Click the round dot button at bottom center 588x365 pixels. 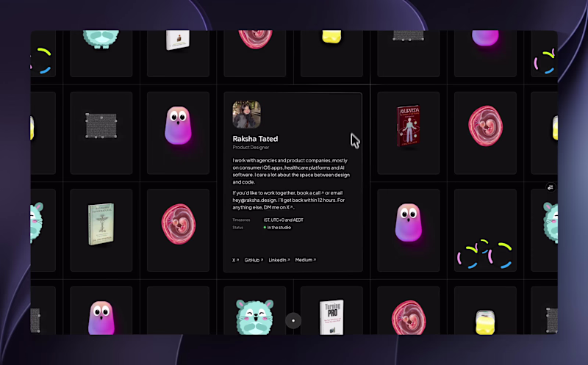coord(293,321)
